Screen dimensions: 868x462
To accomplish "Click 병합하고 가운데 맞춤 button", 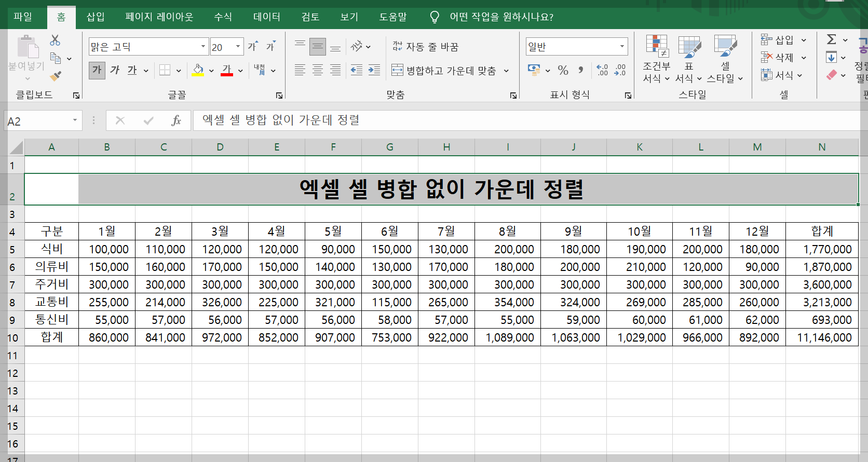I will click(x=444, y=70).
